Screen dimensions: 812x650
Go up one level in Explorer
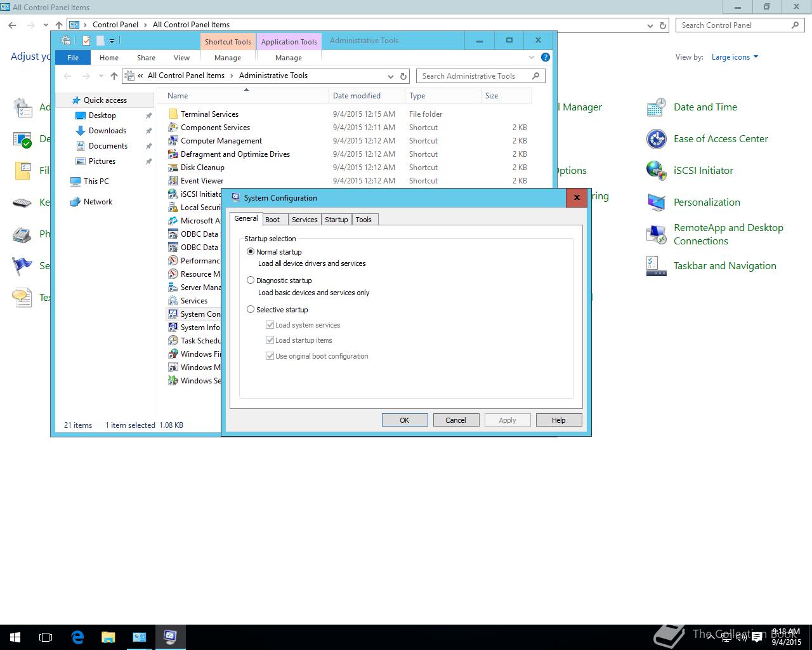point(114,76)
